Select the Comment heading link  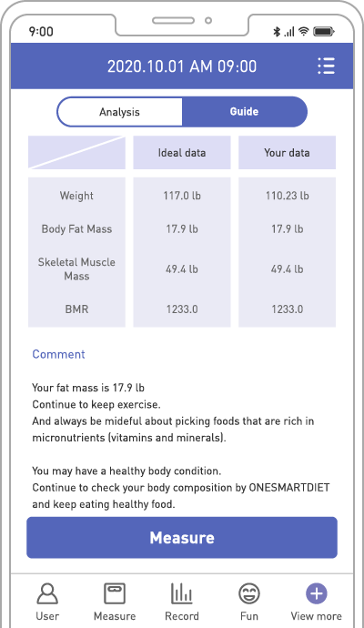pos(58,354)
